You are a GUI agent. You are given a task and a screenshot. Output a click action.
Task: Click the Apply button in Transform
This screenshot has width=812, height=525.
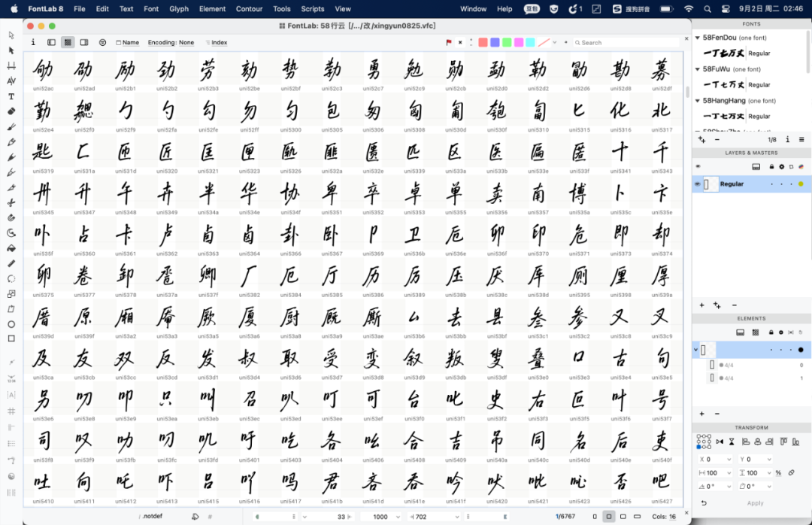pos(755,503)
